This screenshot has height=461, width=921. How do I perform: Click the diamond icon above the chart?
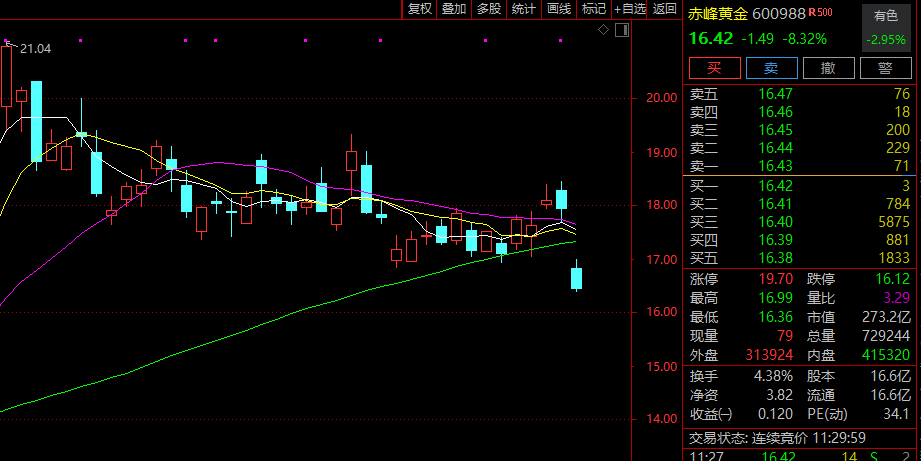(x=603, y=30)
